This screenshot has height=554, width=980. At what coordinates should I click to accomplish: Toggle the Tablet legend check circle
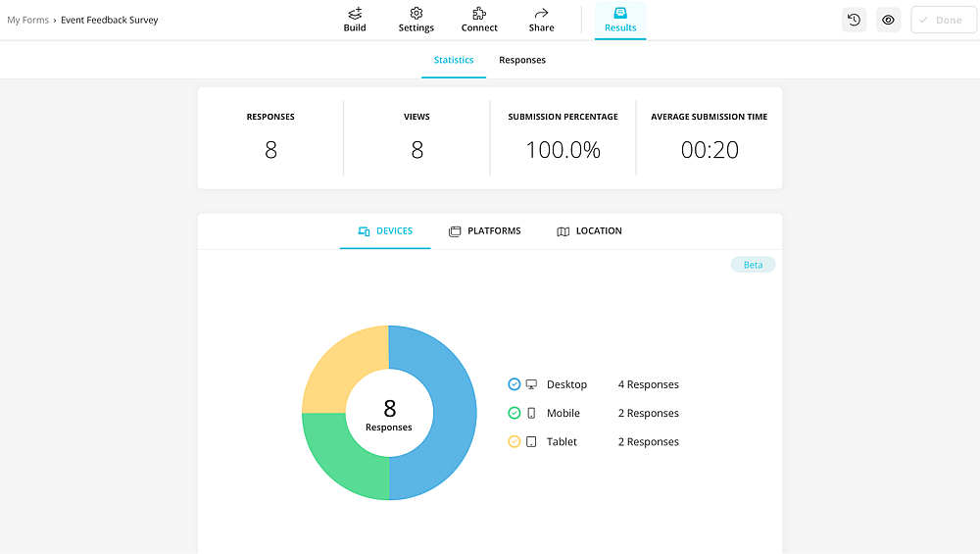pos(514,441)
